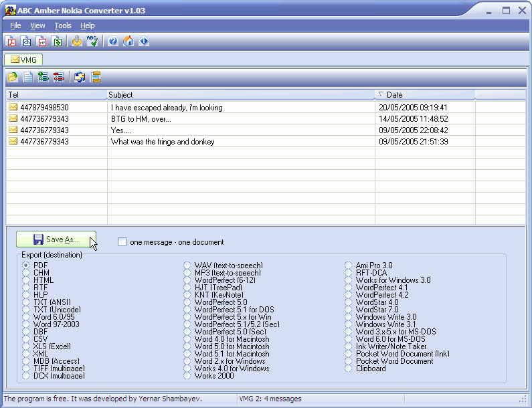Image resolution: width=532 pixels, height=408 pixels.
Task: Click the Save As... button
Action: 56,239
